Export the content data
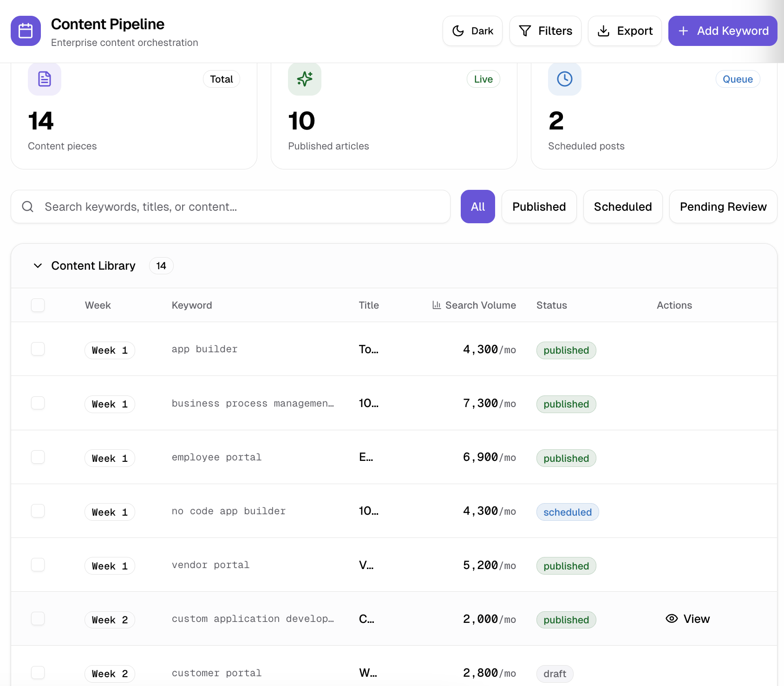 625,31
